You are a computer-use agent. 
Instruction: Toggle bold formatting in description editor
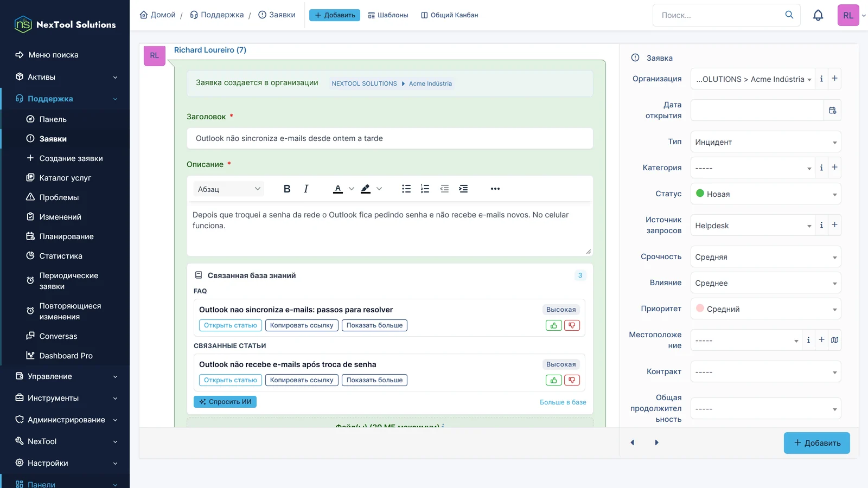click(x=287, y=189)
